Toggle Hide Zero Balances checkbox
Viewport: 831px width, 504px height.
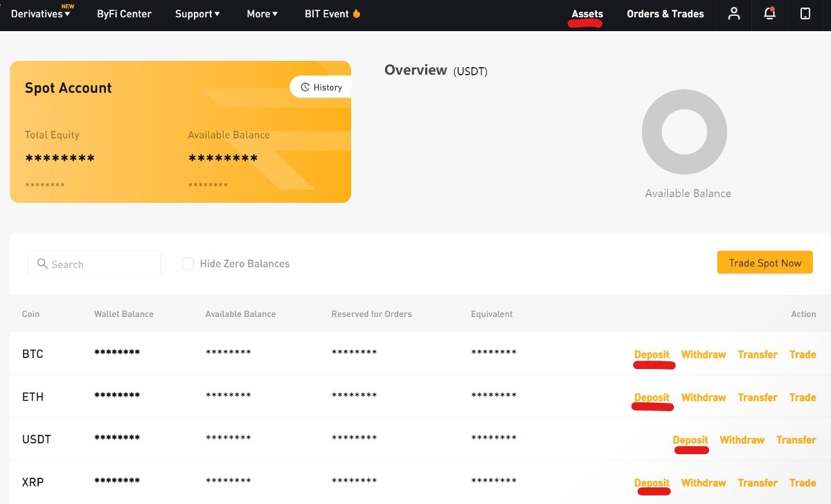pos(188,264)
